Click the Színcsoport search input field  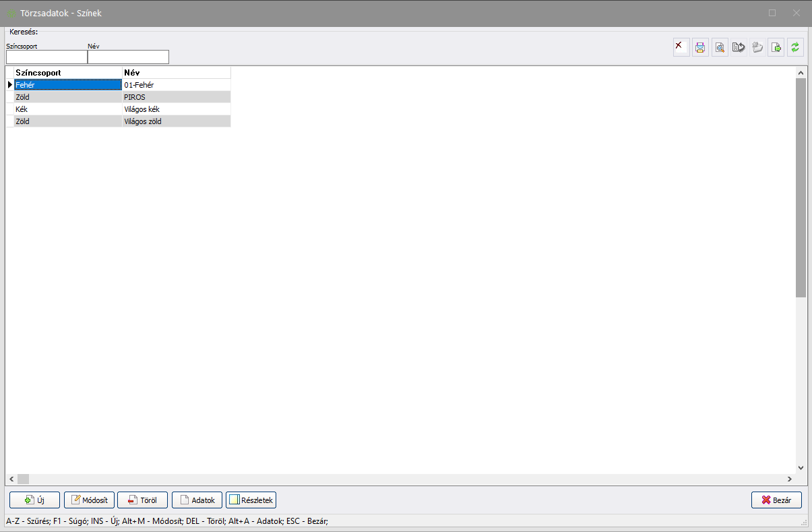coord(46,57)
